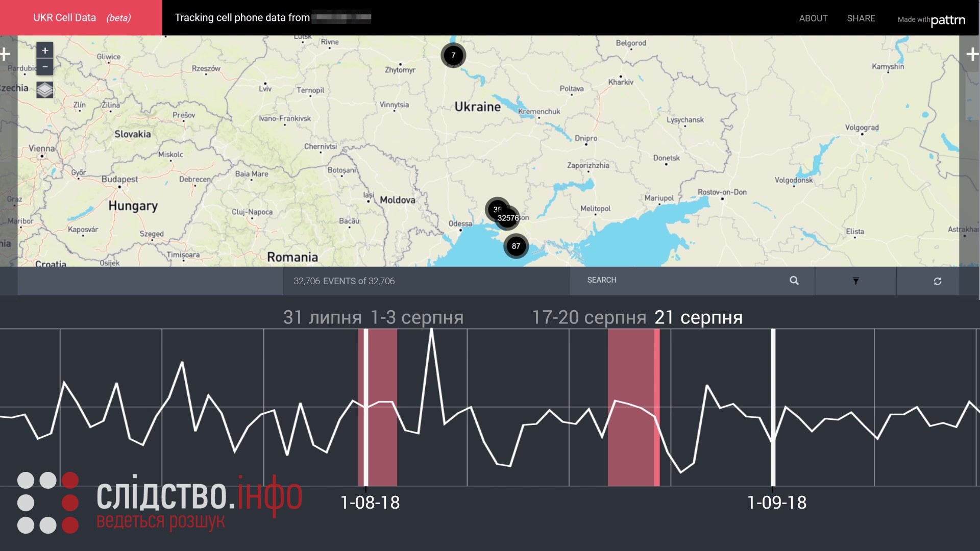Click the 21 серпня label
980x551 pixels.
tap(698, 317)
